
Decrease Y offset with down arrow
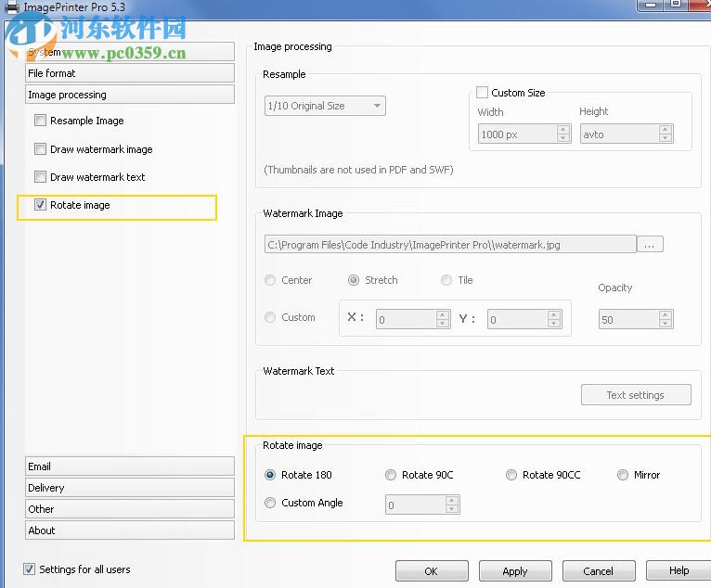[553, 323]
